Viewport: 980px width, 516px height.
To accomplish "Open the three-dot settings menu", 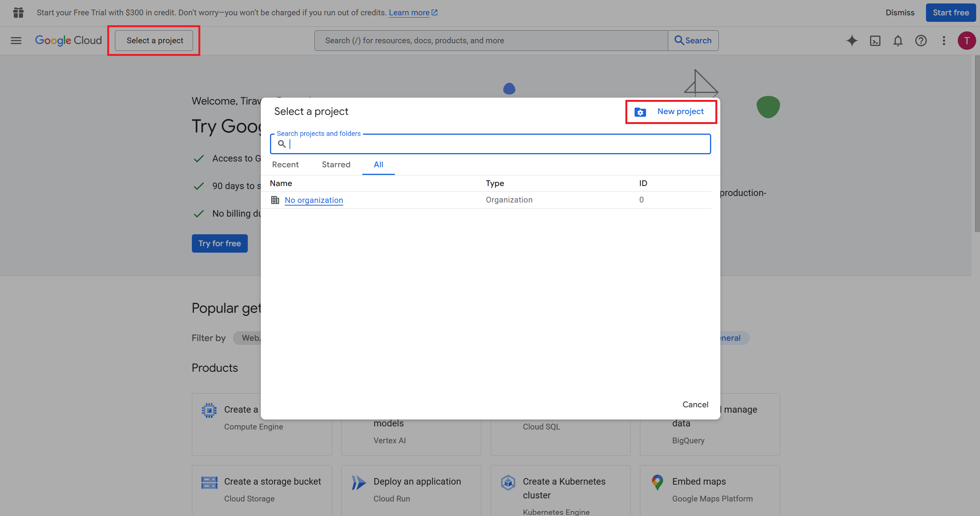I will pyautogui.click(x=944, y=41).
